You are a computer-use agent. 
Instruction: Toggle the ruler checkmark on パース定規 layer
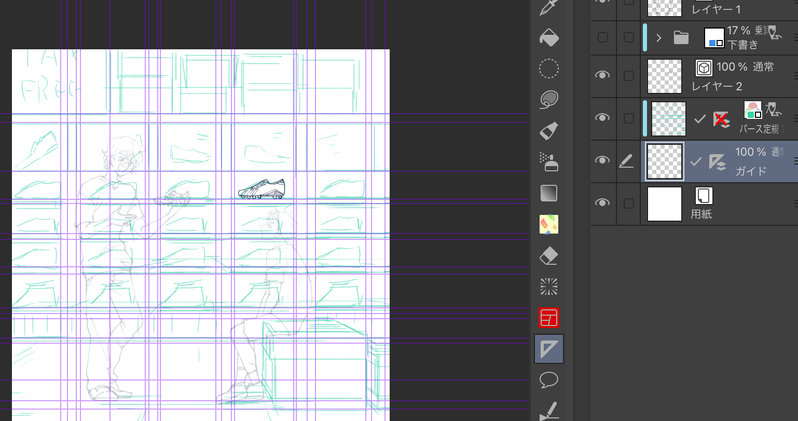[700, 119]
